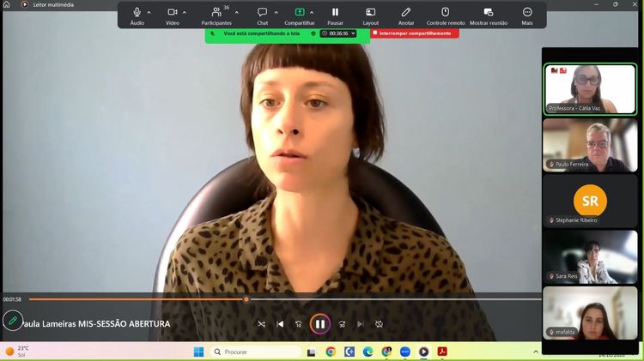
Task: Start annotating with Anotar
Action: pyautogui.click(x=406, y=16)
